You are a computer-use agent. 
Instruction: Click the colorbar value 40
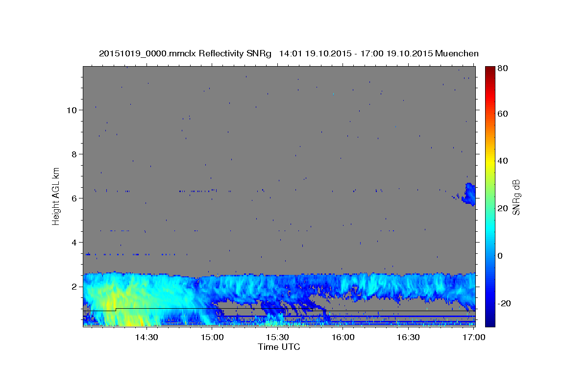pos(502,161)
